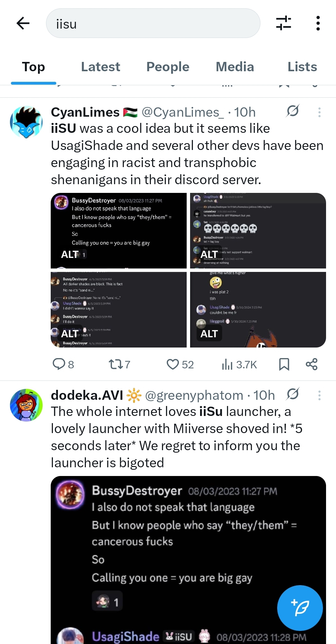Switch to the People tab
Viewport: 336px width, 644px height.
click(168, 67)
